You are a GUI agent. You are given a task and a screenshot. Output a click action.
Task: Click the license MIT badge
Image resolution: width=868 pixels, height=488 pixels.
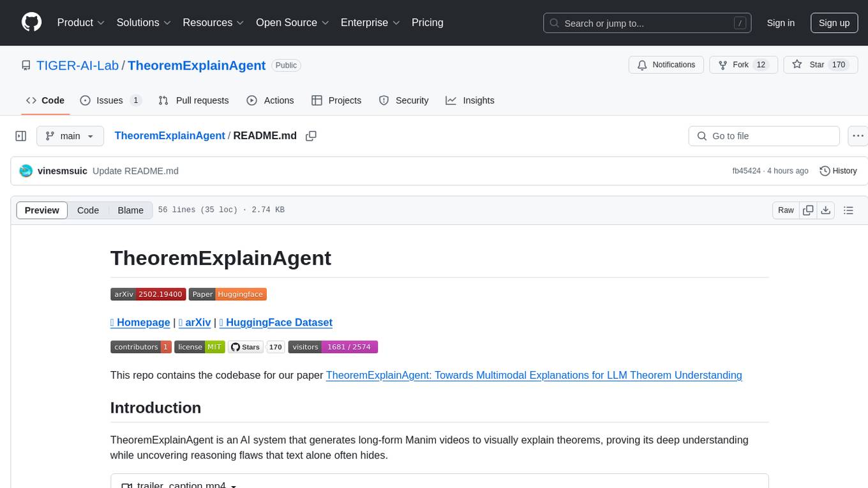pos(199,347)
